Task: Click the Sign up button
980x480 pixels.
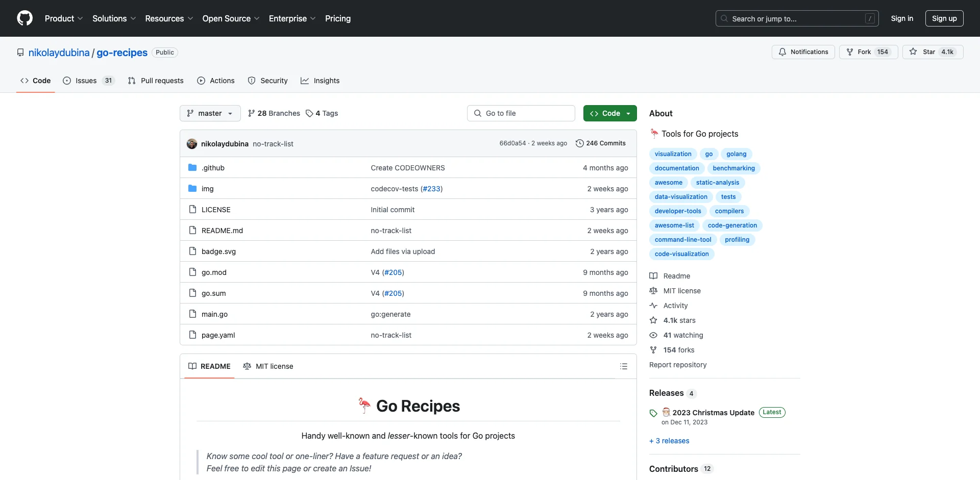Action: [944, 18]
